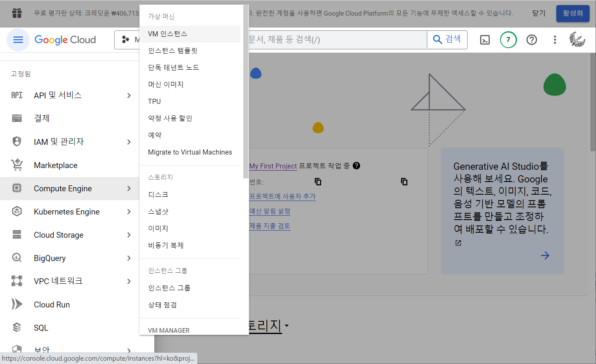Select VM 인스턴스 from submenu
Image resolution: width=596 pixels, height=364 pixels.
[190, 34]
